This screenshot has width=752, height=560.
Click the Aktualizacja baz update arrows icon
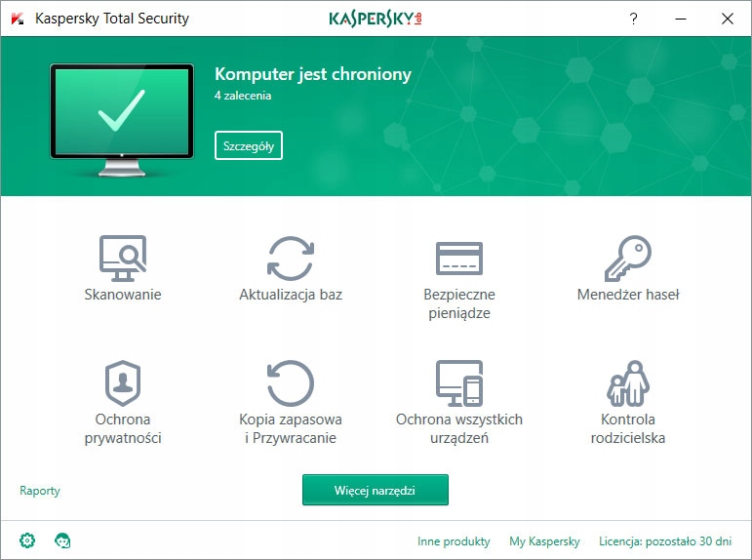pyautogui.click(x=291, y=259)
